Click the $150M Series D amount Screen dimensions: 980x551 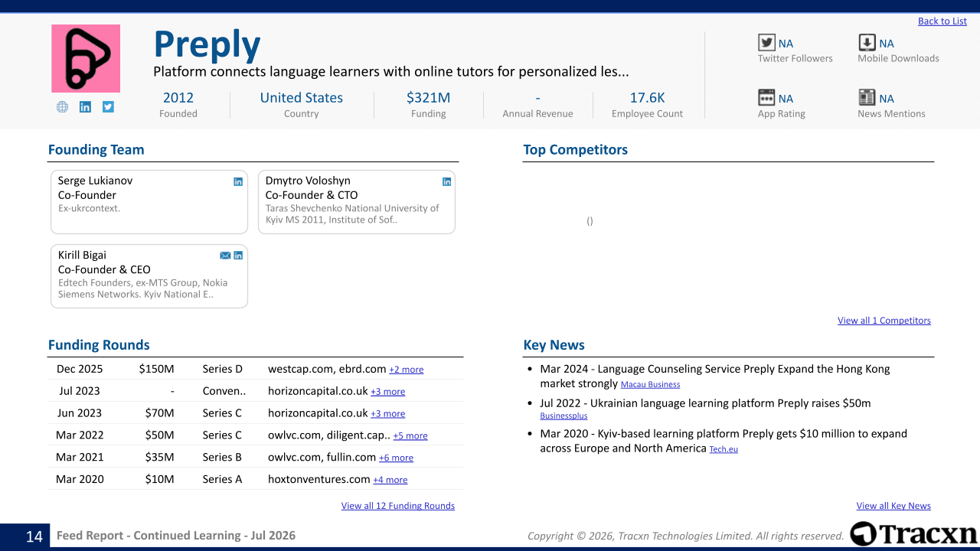click(x=157, y=369)
